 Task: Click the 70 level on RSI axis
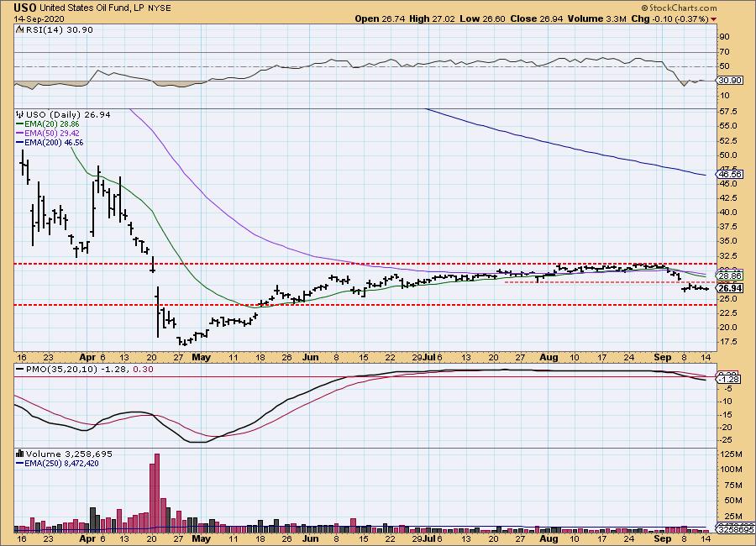coord(725,51)
